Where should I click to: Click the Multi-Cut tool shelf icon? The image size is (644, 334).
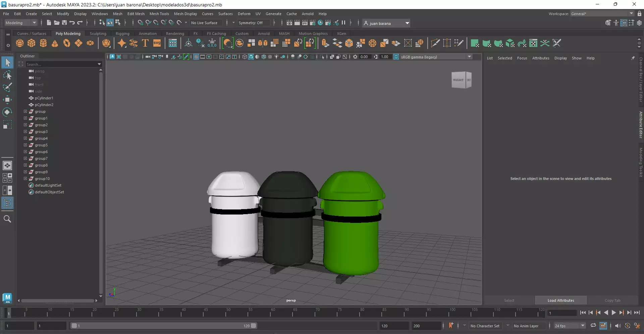[x=435, y=43]
